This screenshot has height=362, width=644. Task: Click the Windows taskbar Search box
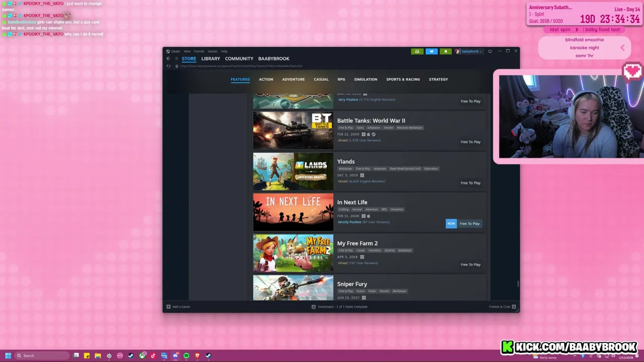42,356
